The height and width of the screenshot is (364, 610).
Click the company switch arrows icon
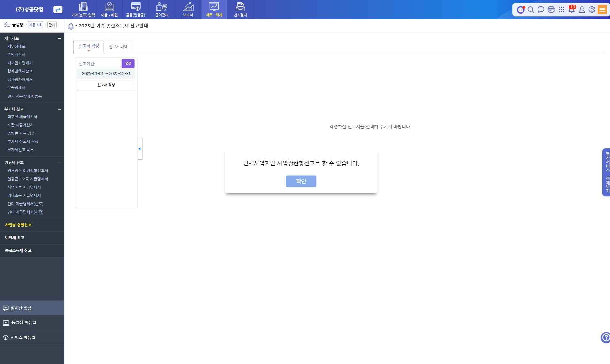[58, 10]
